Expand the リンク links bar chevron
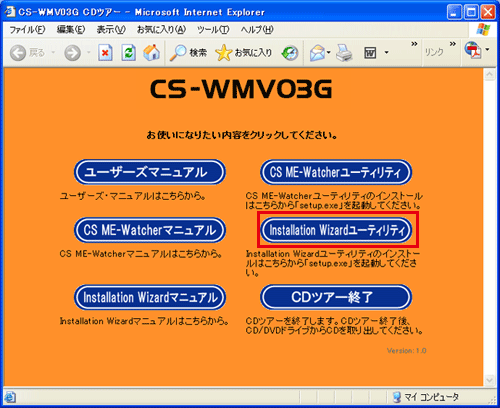Screen dimensions: 500x408 click(452, 44)
